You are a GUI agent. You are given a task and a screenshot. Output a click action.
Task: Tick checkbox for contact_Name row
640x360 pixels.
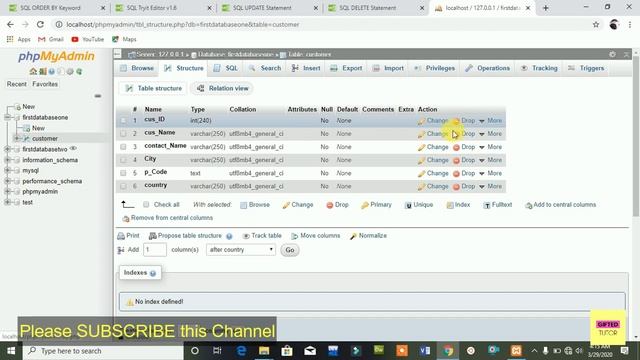(123, 147)
